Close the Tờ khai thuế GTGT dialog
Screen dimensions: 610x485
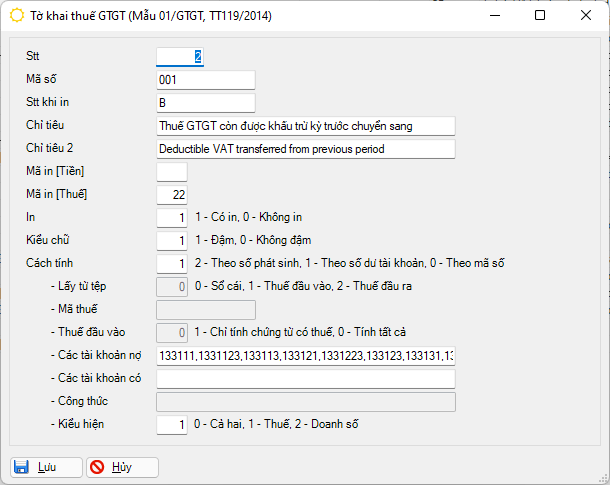586,16
